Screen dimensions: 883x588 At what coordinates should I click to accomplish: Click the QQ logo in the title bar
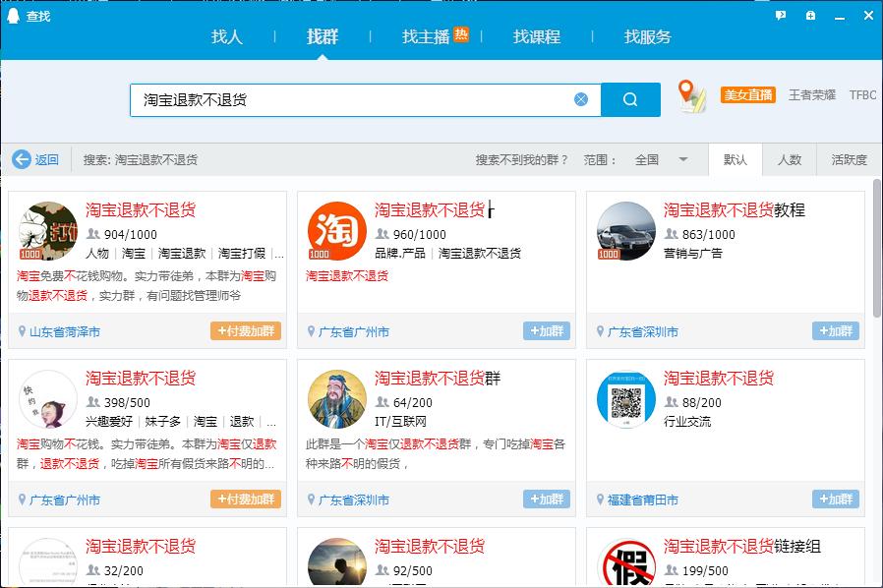point(12,14)
